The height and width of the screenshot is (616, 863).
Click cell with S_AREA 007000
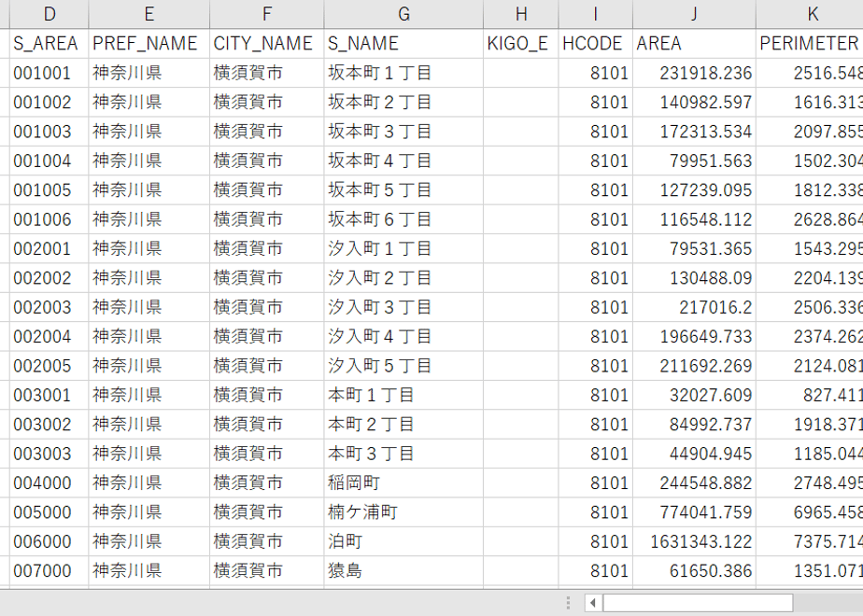(x=49, y=571)
